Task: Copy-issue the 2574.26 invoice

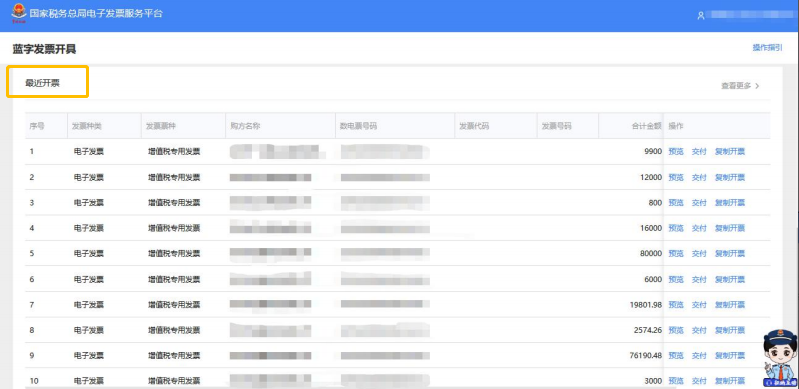Action: pos(730,330)
